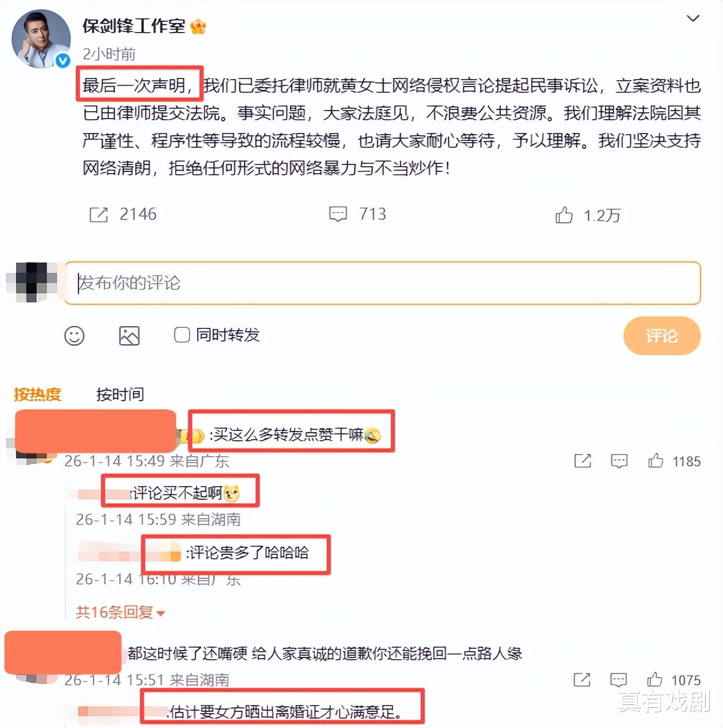Click the orange 评论 submit button

pyautogui.click(x=662, y=336)
